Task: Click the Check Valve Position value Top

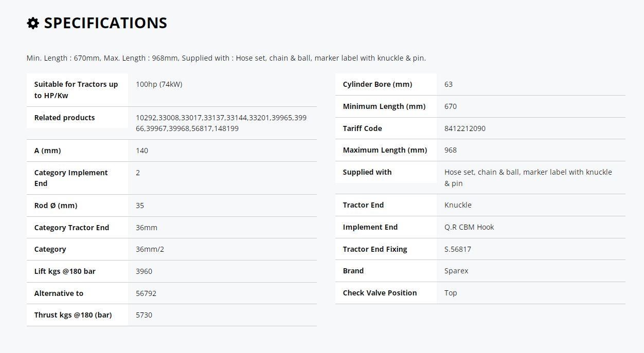Action: (x=451, y=293)
